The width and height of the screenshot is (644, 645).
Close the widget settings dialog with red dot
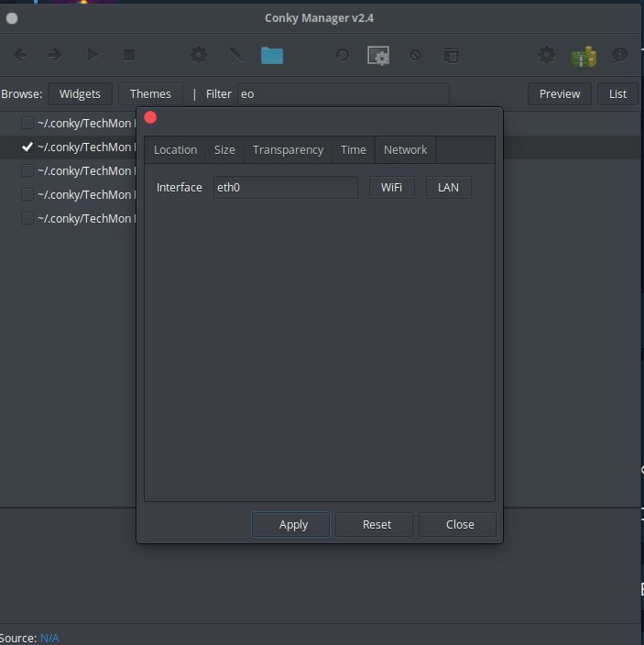[150, 117]
